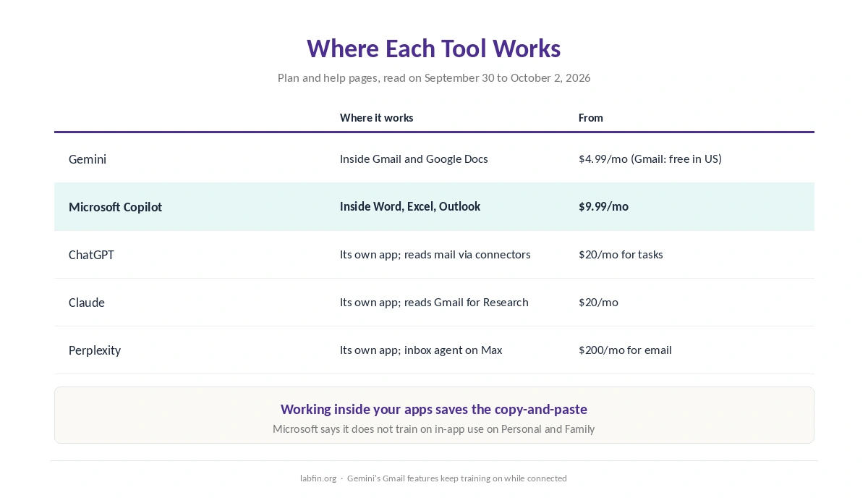Screen dimensions: 868x498
Task: Click the "$9.99/mo" price cell
Action: pos(603,206)
